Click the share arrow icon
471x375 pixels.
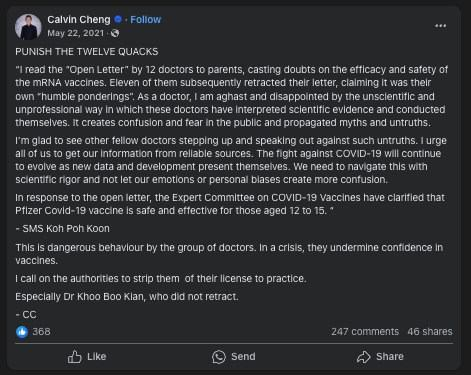364,357
